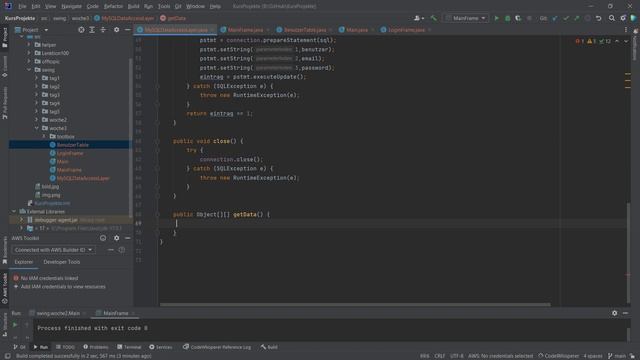
Task: Open the MainFrame run configuration dropdown
Action: (x=466, y=18)
